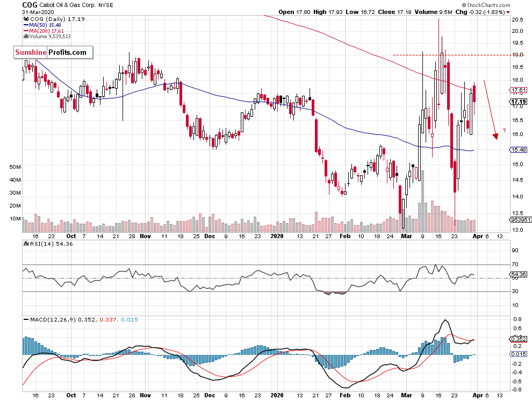Click the 70 overbought level on RSI axis
The width and height of the screenshot is (532, 400).
(x=515, y=264)
